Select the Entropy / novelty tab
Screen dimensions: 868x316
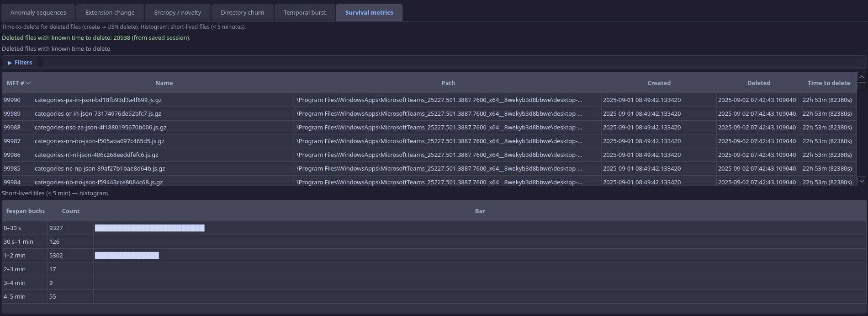(x=177, y=12)
